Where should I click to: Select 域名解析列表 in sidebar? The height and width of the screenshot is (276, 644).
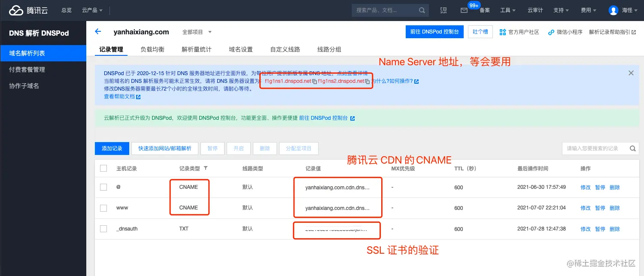click(43, 53)
